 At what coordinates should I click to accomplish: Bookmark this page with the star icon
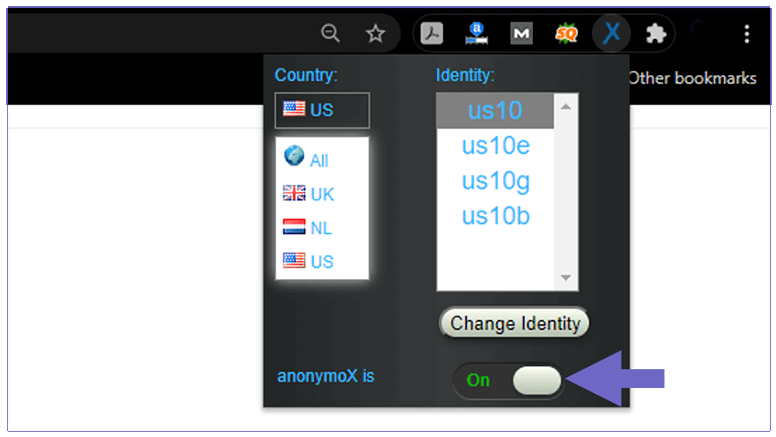375,34
